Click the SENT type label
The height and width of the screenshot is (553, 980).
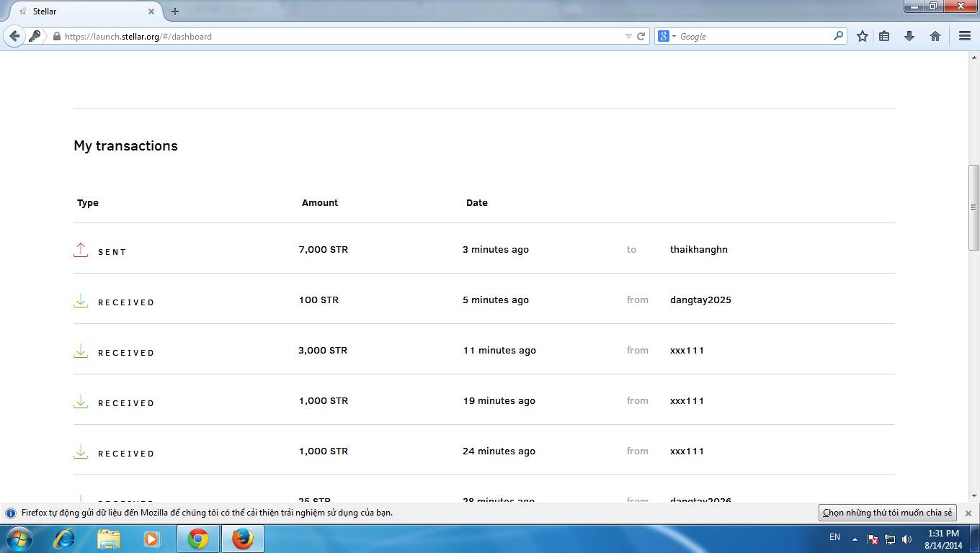(112, 252)
